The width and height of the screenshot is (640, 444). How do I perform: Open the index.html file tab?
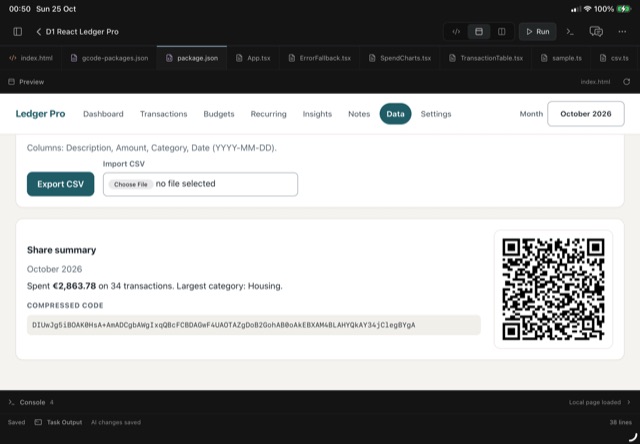[31, 58]
